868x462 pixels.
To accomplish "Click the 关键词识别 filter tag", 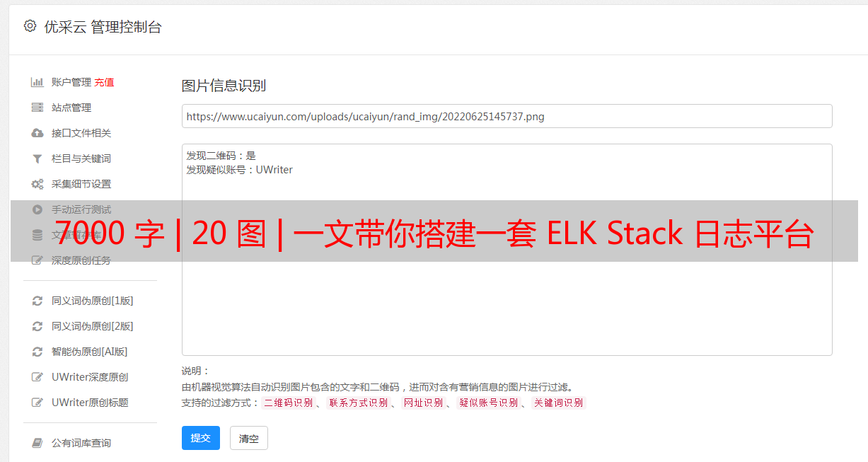I will pyautogui.click(x=559, y=403).
